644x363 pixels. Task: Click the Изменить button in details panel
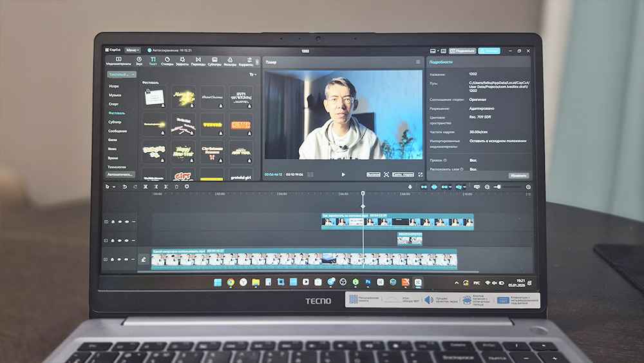click(518, 175)
